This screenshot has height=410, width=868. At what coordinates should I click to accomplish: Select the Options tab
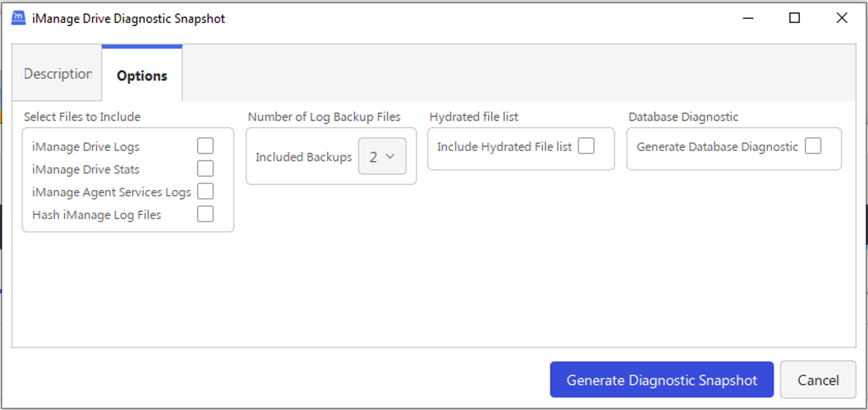coord(142,76)
